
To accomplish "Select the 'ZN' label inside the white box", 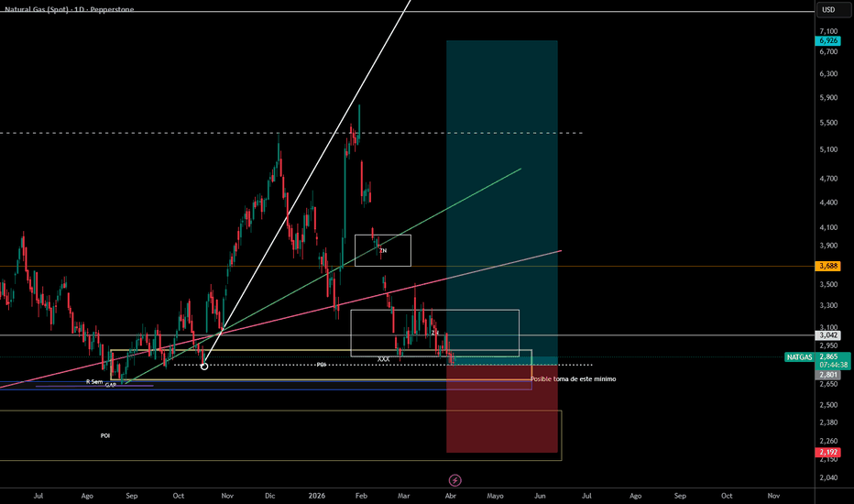I will coord(383,251).
